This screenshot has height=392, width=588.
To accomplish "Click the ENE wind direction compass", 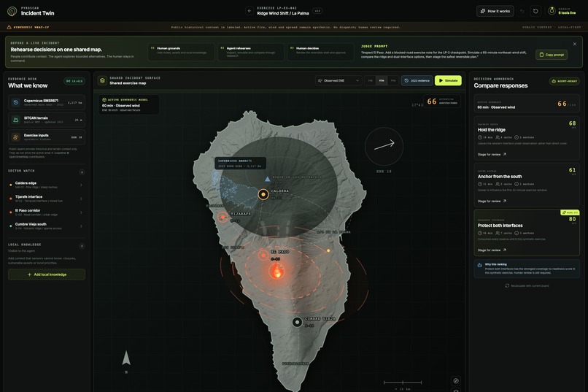I will click(384, 146).
